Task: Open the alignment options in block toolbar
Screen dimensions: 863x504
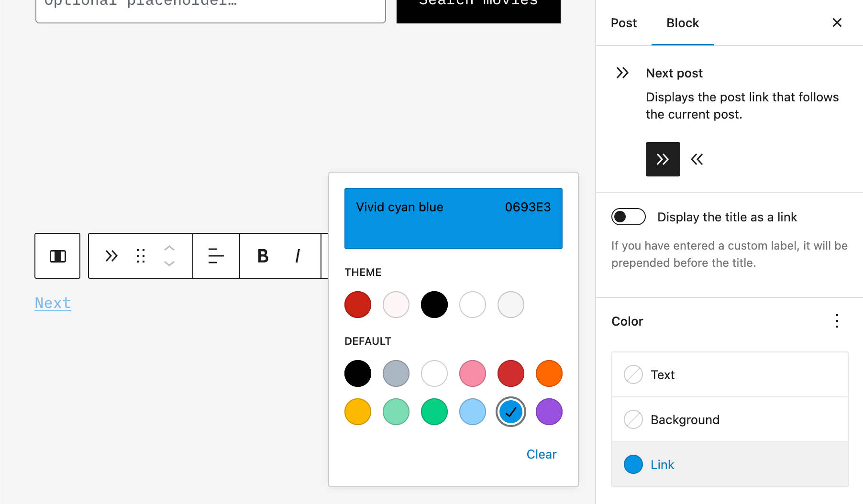Action: click(216, 256)
